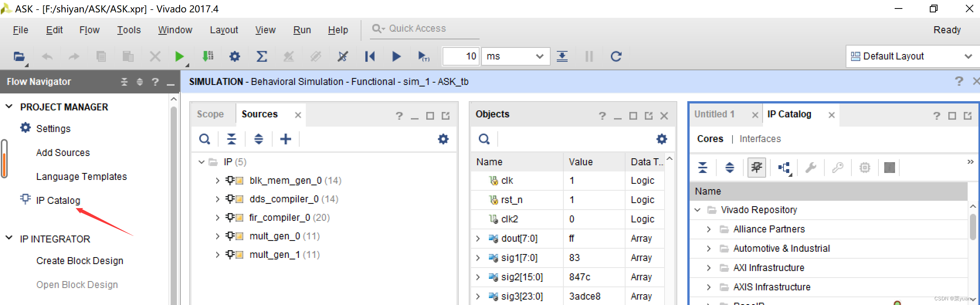This screenshot has width=980, height=305.
Task: Collapse all in the Sources panel toolbar
Action: pos(232,139)
